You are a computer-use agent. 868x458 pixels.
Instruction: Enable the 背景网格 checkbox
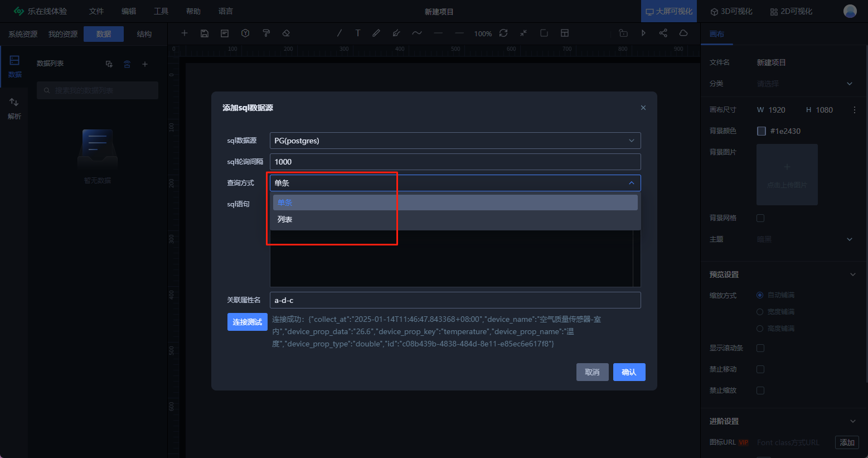tap(760, 218)
